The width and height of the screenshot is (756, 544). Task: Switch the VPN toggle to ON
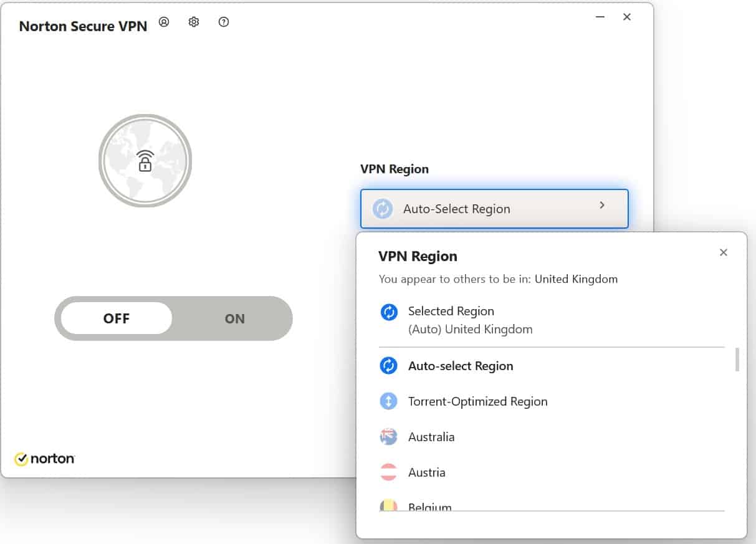(234, 318)
